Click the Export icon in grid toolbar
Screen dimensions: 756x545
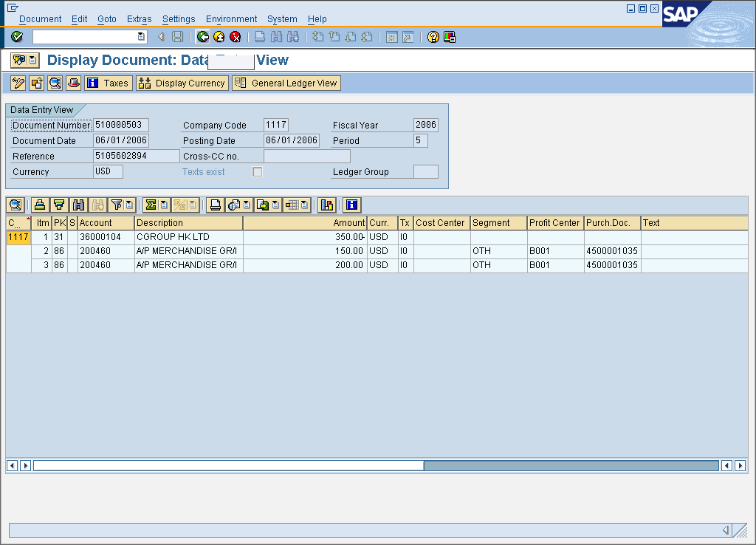coord(263,205)
